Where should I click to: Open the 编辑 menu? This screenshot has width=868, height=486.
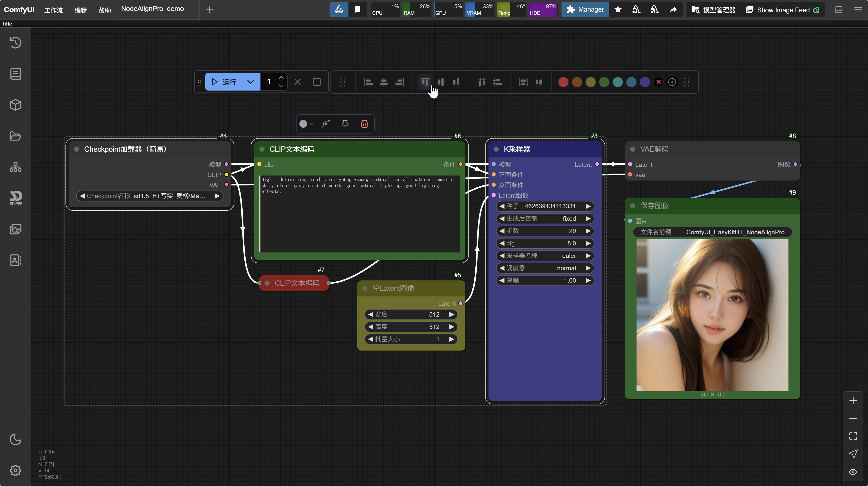tap(81, 10)
